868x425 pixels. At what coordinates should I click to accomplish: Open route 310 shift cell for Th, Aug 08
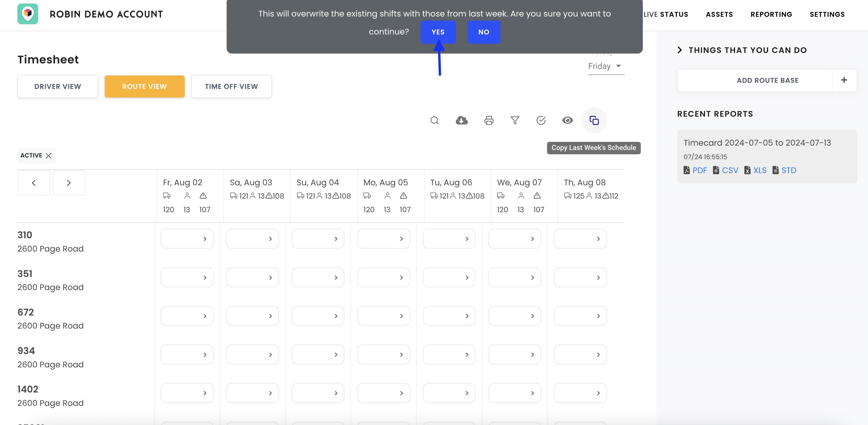(x=580, y=239)
